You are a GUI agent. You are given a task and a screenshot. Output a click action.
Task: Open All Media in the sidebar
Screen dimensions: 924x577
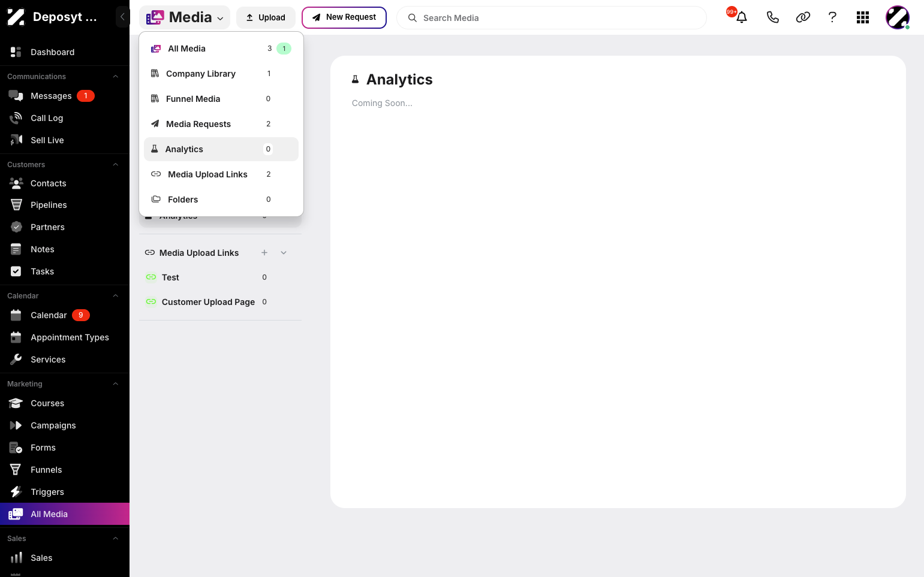click(65, 514)
